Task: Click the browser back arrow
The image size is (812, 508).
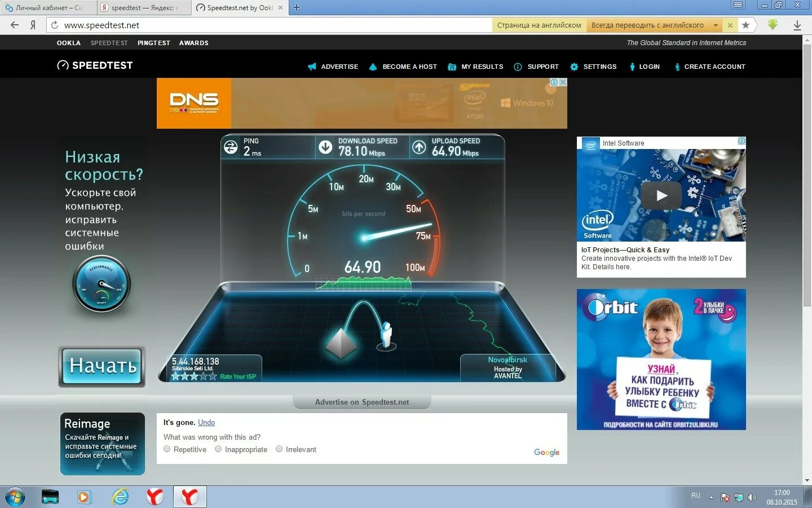Action: point(15,25)
